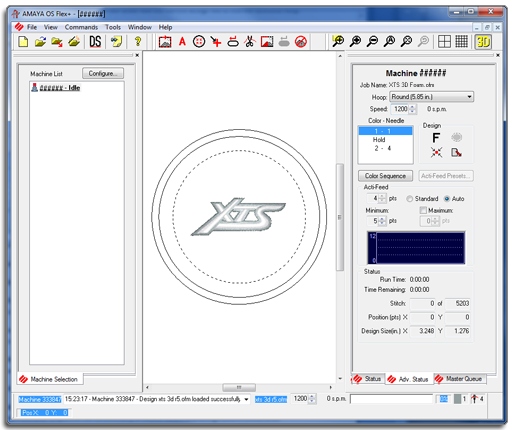Screen dimensions: 515x430
Task: Click the red cross center design icon
Action: (x=436, y=152)
